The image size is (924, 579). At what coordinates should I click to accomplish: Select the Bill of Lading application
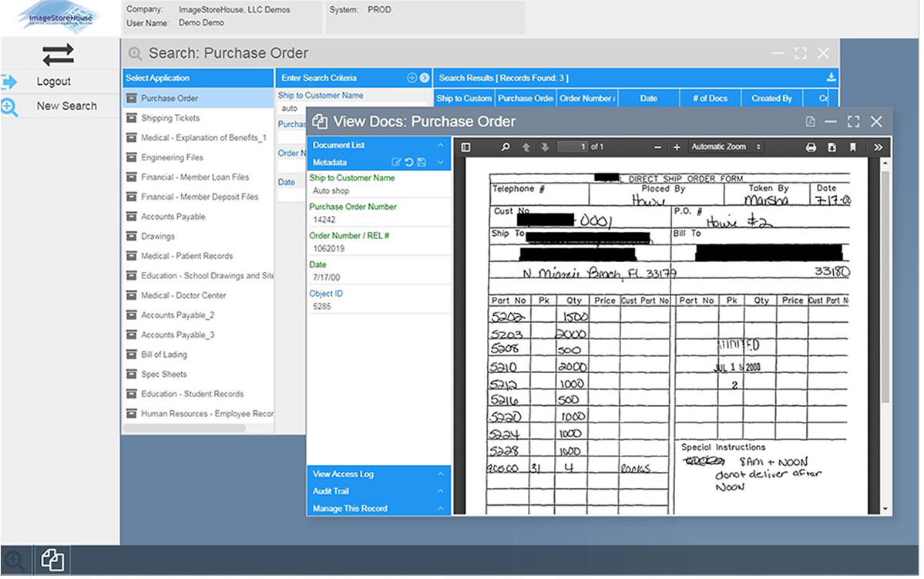[x=199, y=355]
